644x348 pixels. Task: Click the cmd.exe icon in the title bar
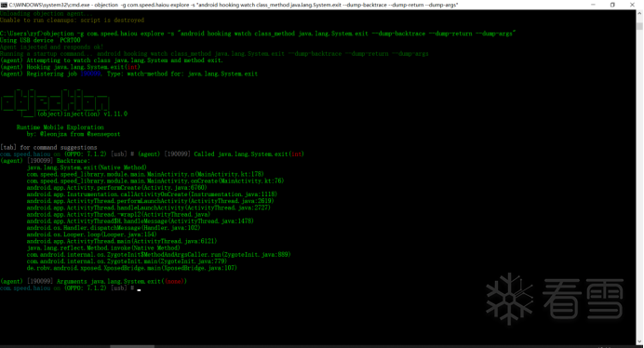point(4,5)
